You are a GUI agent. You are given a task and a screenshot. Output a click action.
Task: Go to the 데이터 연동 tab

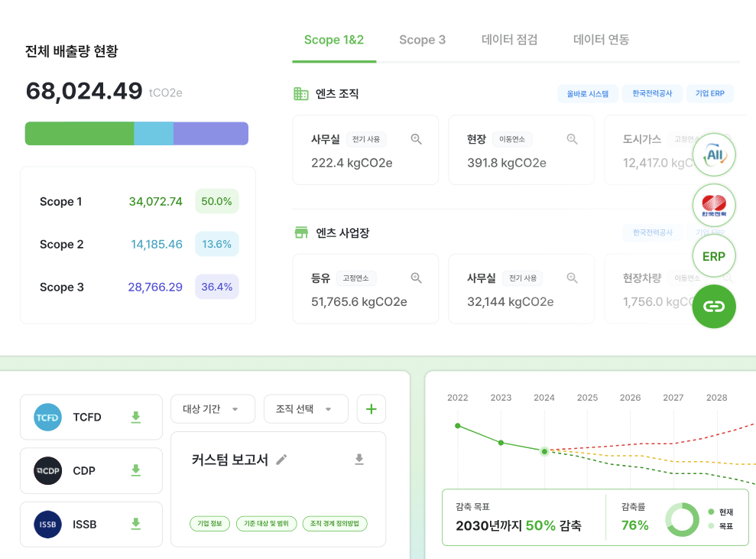[x=601, y=40]
